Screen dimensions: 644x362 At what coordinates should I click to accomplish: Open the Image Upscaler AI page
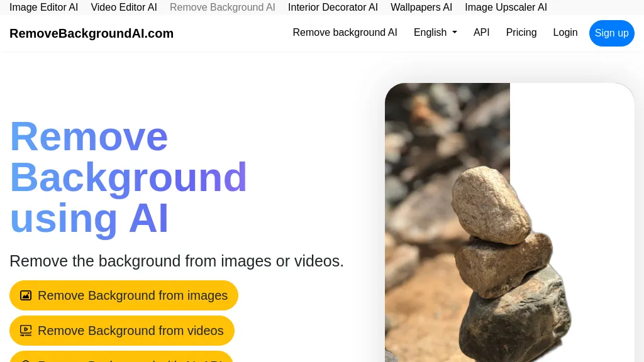pos(506,8)
